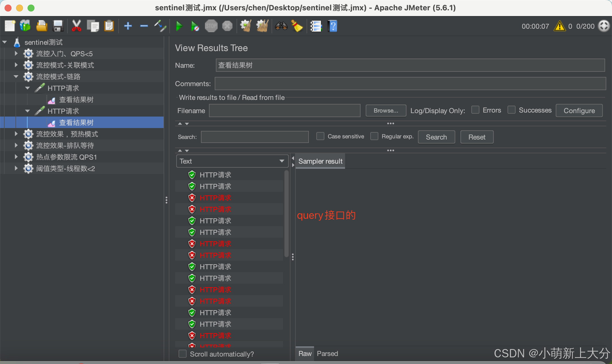Enable Scroll automatically checkbox
The height and width of the screenshot is (364, 612).
coord(183,354)
